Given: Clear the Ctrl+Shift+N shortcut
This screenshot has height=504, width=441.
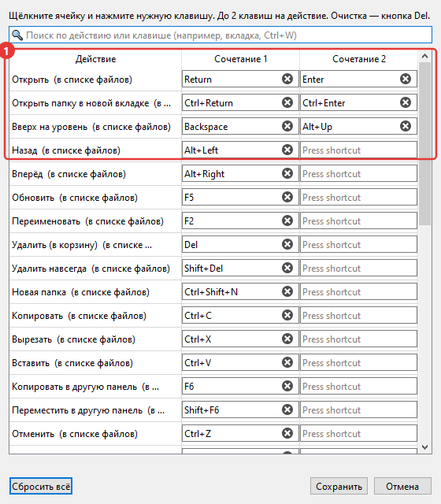Looking at the screenshot, I should point(287,291).
